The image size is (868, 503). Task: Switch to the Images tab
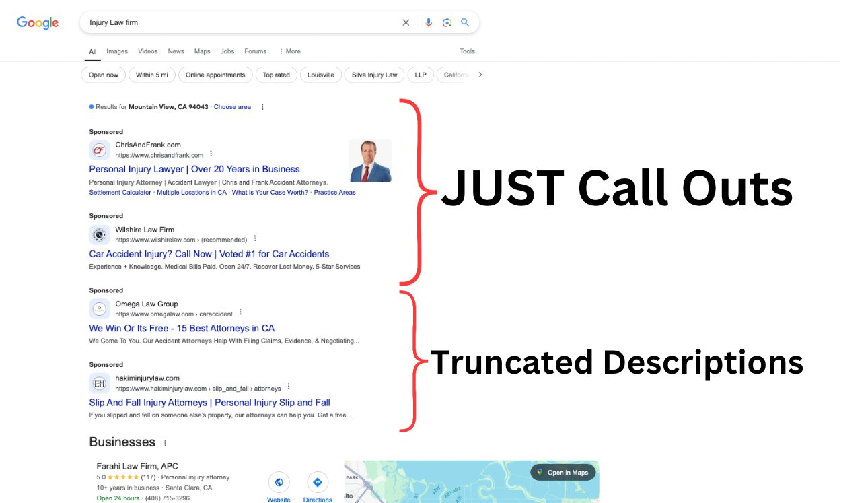tap(116, 51)
